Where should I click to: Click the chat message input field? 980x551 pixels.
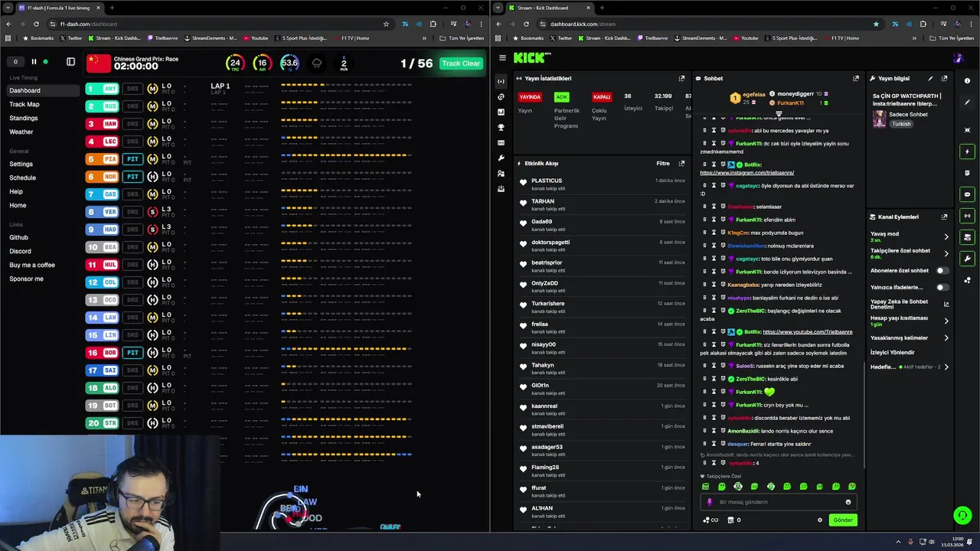pos(777,502)
